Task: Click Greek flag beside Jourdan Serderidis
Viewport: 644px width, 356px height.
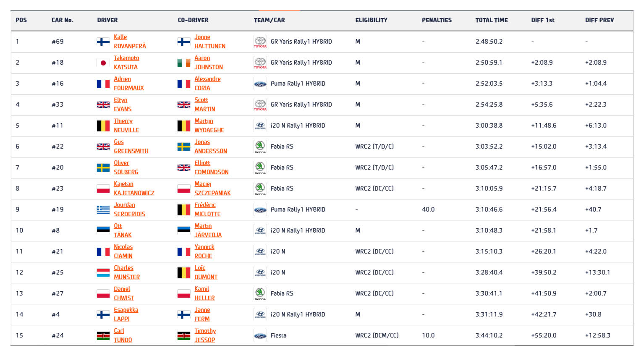Action: (103, 209)
